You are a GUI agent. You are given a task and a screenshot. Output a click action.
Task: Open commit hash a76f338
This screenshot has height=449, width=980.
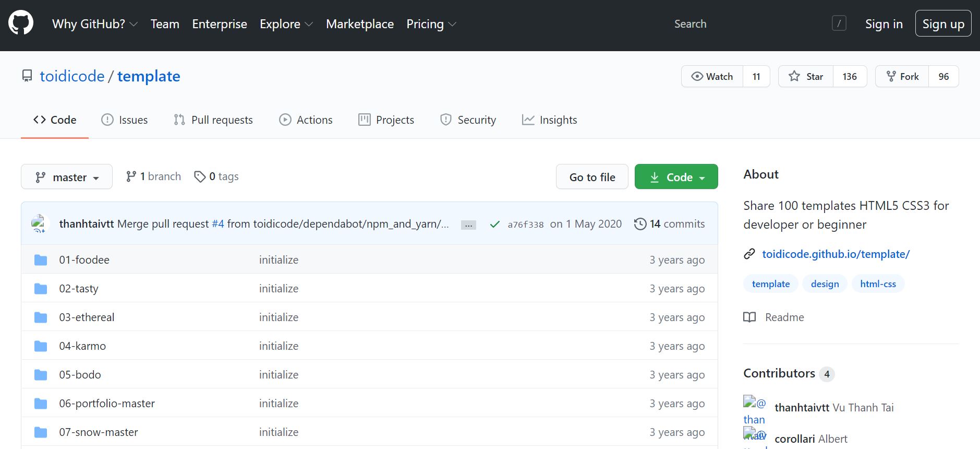[x=526, y=224]
